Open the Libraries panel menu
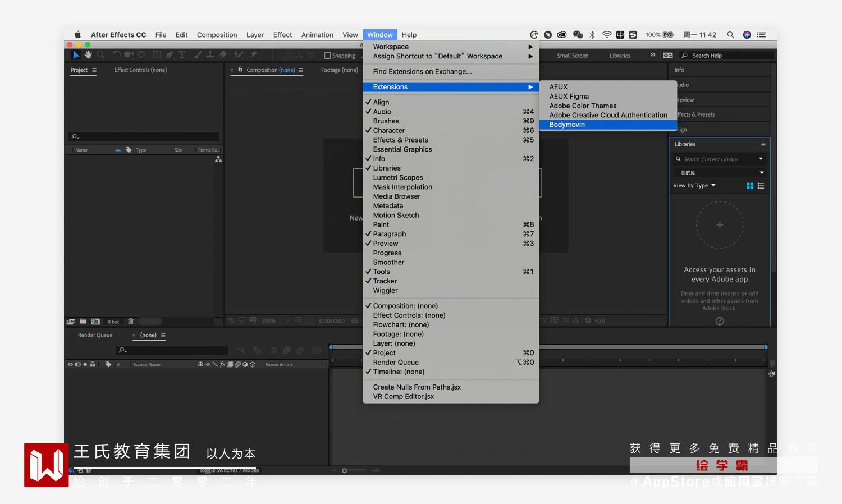This screenshot has height=504, width=842. [x=763, y=144]
